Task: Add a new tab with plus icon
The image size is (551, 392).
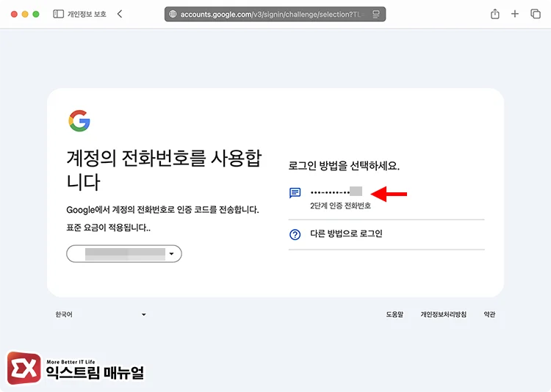Action: (x=515, y=14)
